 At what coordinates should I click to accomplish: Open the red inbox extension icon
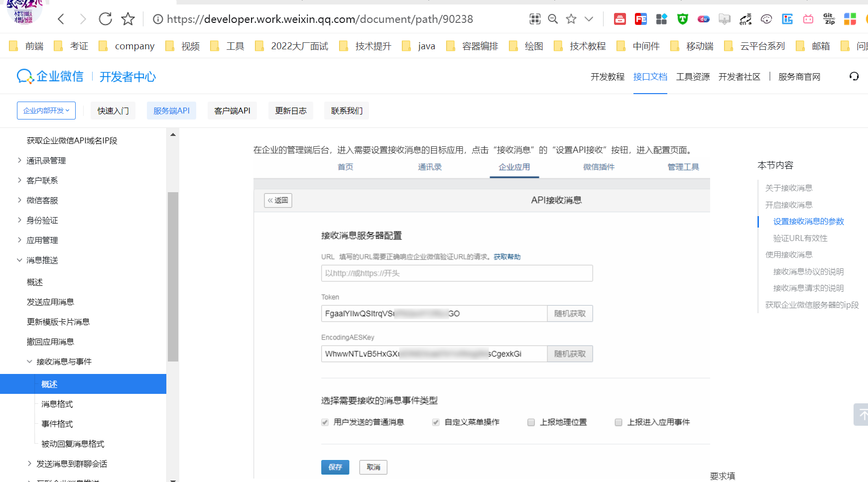coord(620,19)
